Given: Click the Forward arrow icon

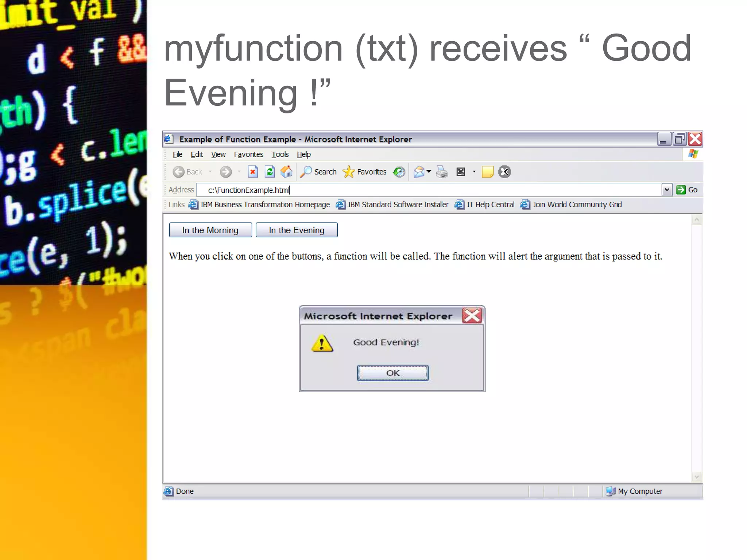Looking at the screenshot, I should pyautogui.click(x=226, y=172).
